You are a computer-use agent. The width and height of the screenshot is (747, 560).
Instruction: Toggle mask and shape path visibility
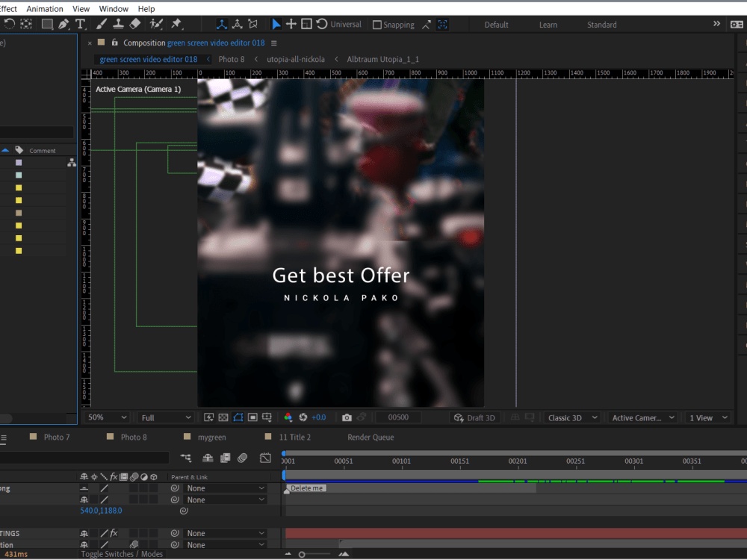(x=238, y=417)
